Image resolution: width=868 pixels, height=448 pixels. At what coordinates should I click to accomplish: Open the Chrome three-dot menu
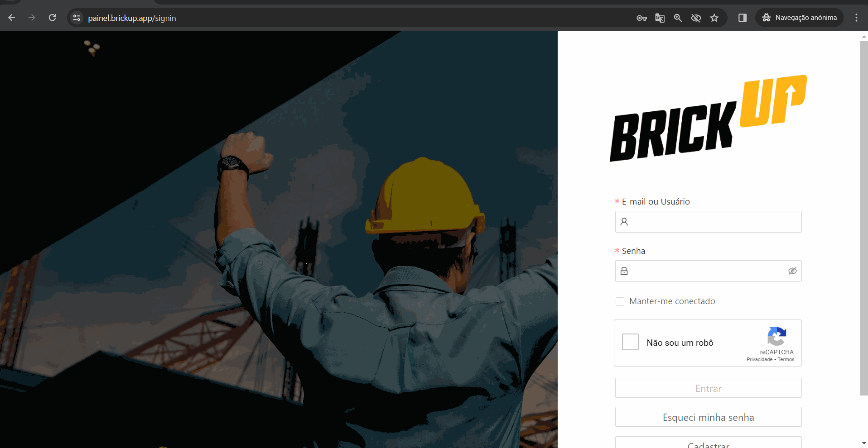point(856,18)
